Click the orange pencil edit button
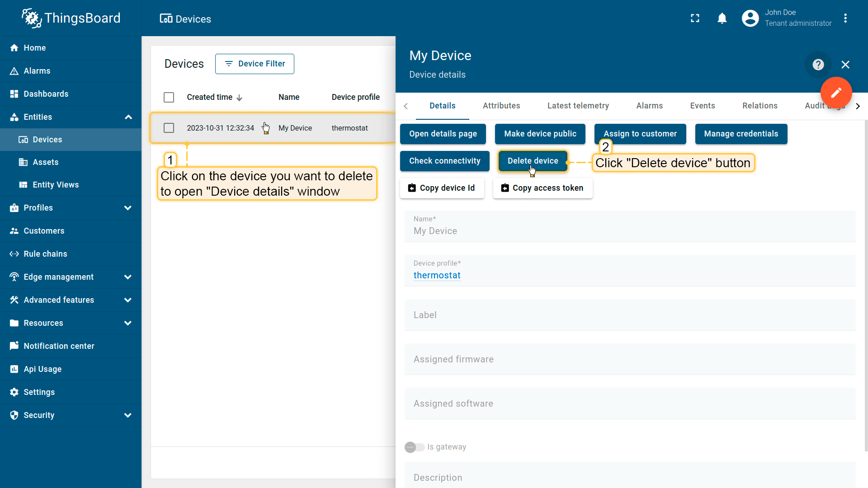This screenshot has width=868, height=488. pos(836,93)
